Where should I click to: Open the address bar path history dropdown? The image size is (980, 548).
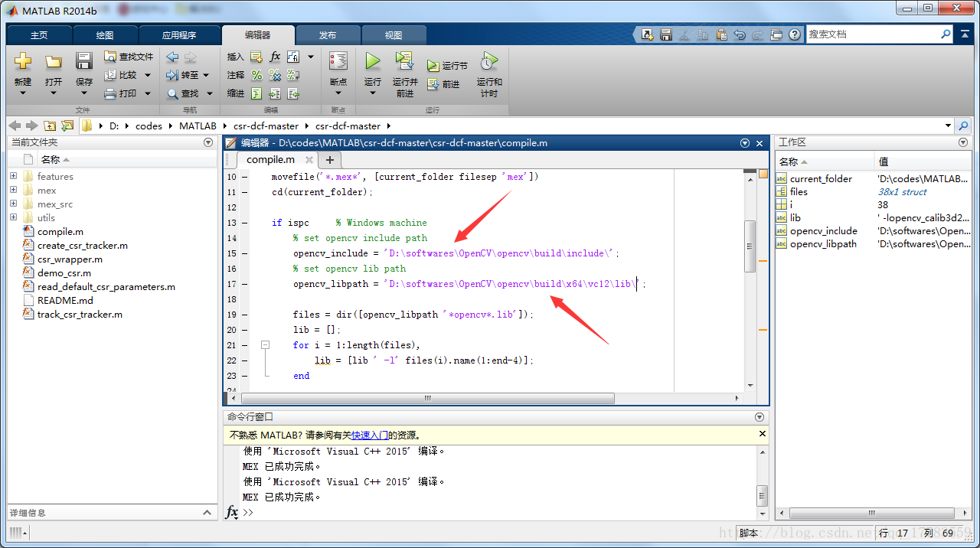pos(949,126)
